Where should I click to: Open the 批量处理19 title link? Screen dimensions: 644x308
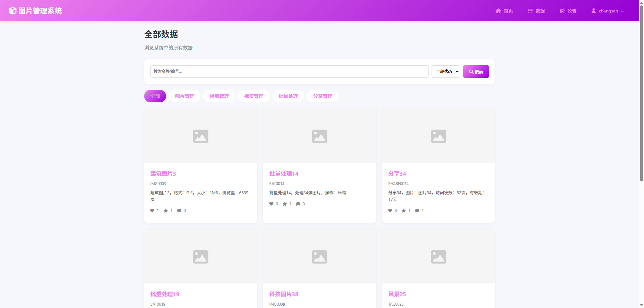(x=165, y=294)
